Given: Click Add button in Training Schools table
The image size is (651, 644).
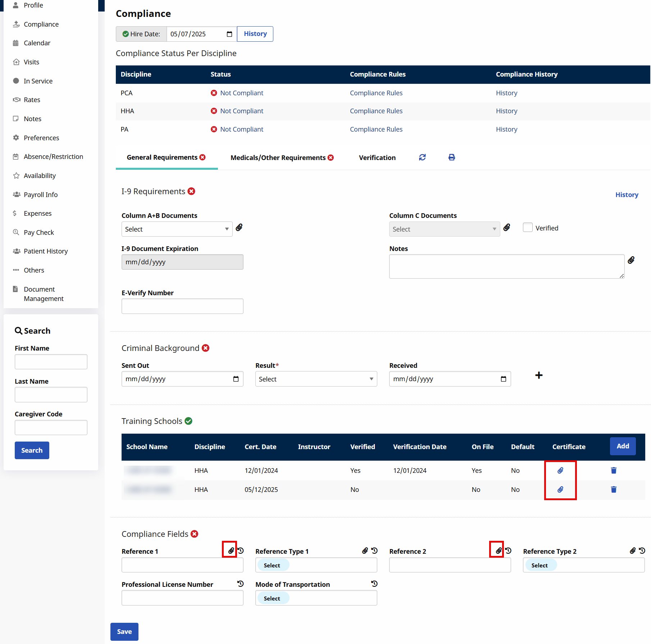Looking at the screenshot, I should coord(623,446).
